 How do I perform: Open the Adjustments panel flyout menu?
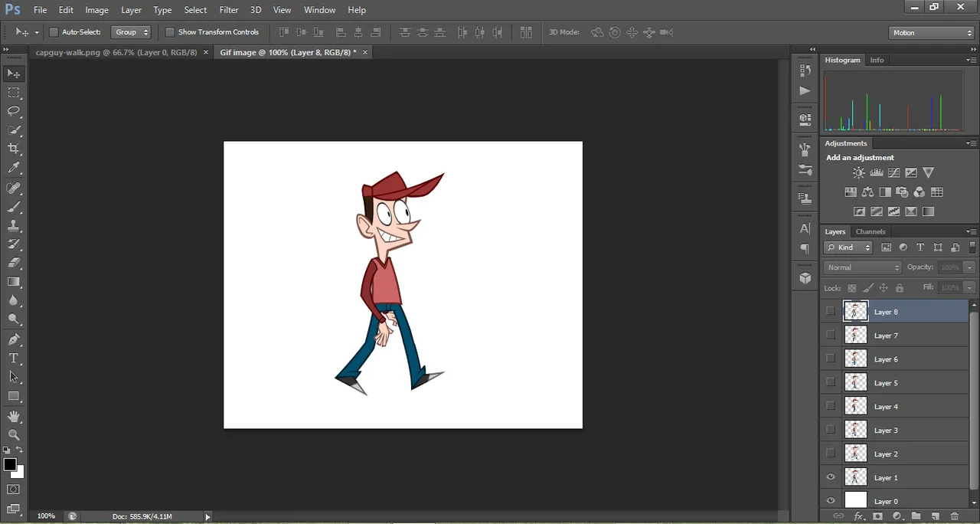coord(971,143)
